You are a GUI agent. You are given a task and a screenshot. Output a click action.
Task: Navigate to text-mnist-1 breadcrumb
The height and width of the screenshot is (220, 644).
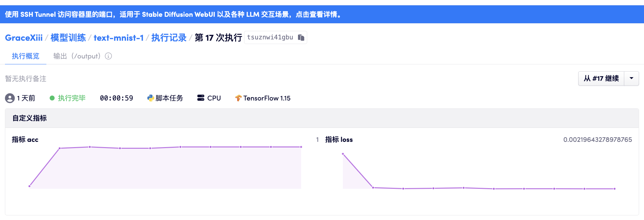click(x=118, y=38)
